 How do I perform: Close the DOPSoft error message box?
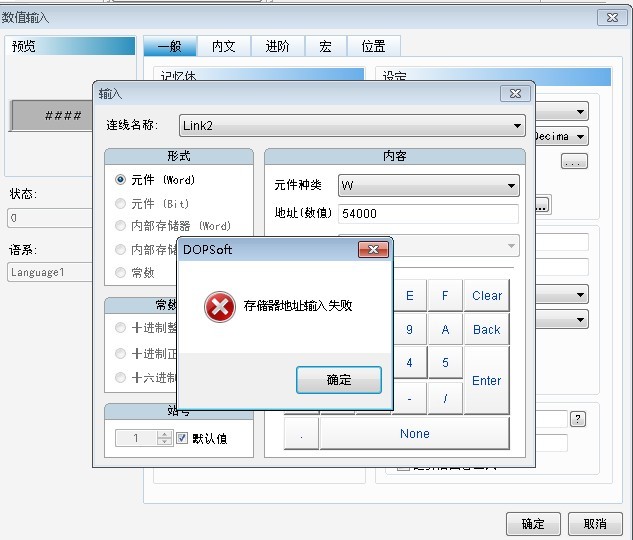373,249
